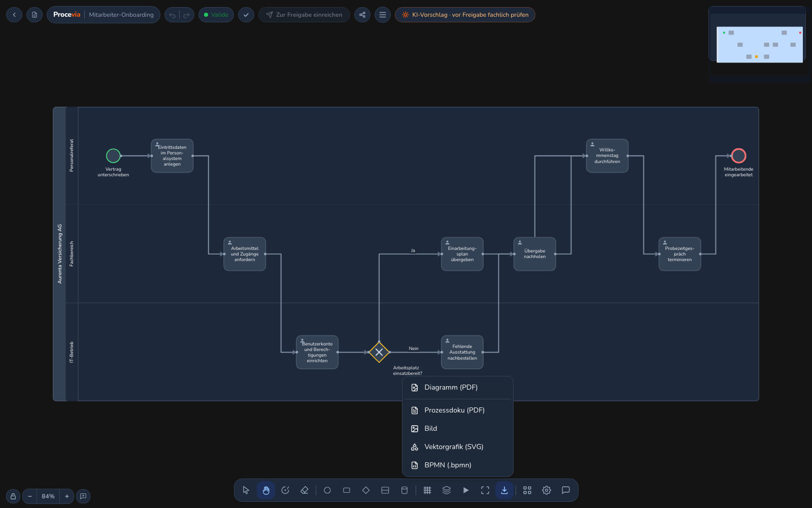This screenshot has height=508, width=812.
Task: Activate the hand pan tool
Action: (x=266, y=490)
